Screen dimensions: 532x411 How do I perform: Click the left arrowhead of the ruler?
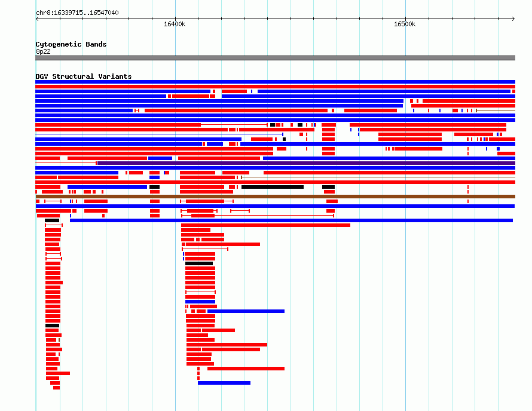[37, 19]
